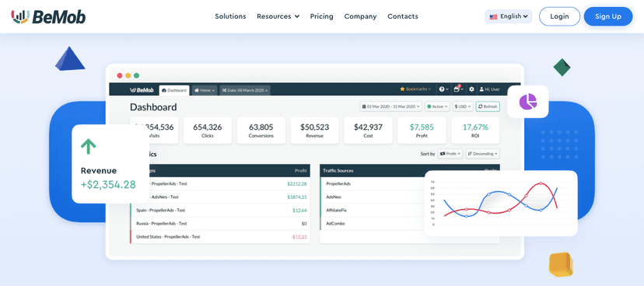Click the Refresh button on the dashboard
Screen dimensions: 644x286
[x=488, y=106]
